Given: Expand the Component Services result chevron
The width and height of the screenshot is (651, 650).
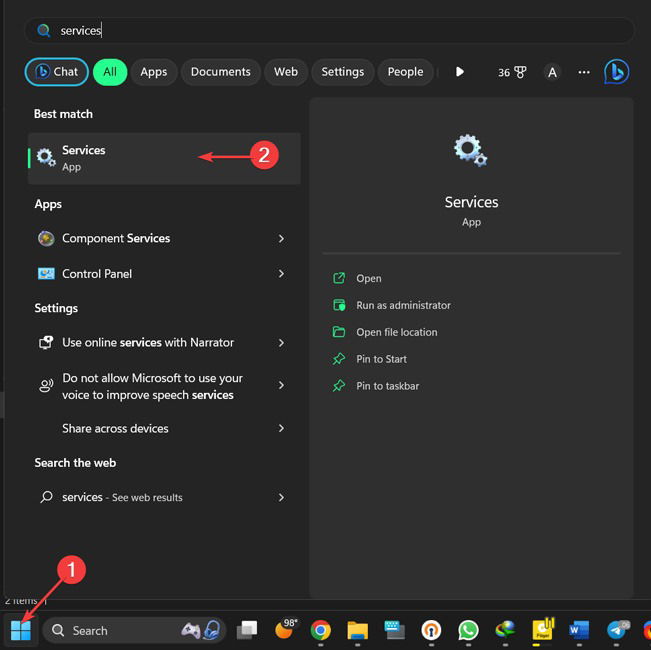Looking at the screenshot, I should click(x=281, y=239).
